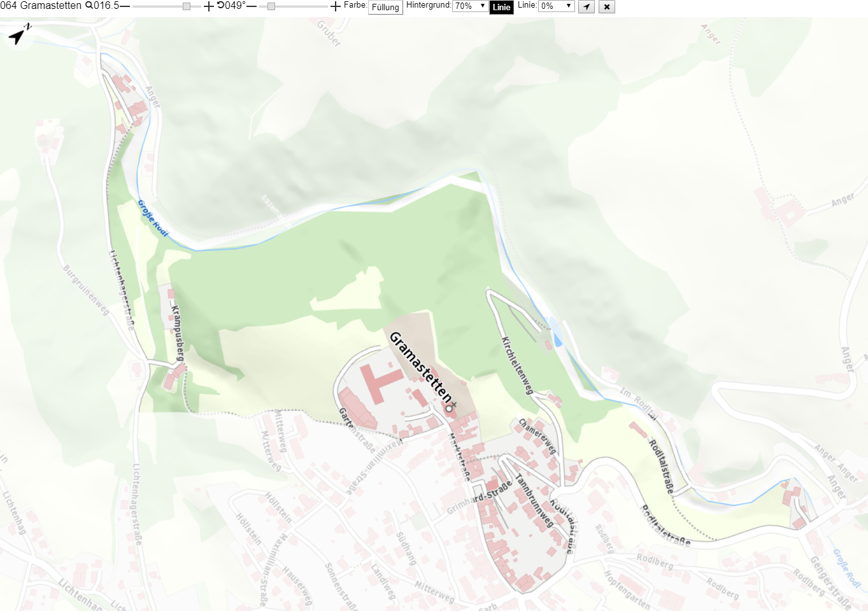Open the Linie 0% dropdown
868x611 pixels.
(557, 6)
